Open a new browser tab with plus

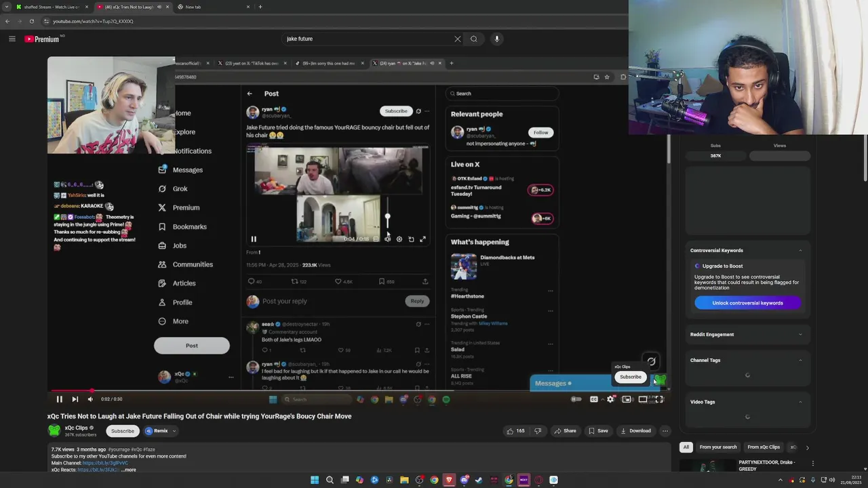[x=260, y=7]
